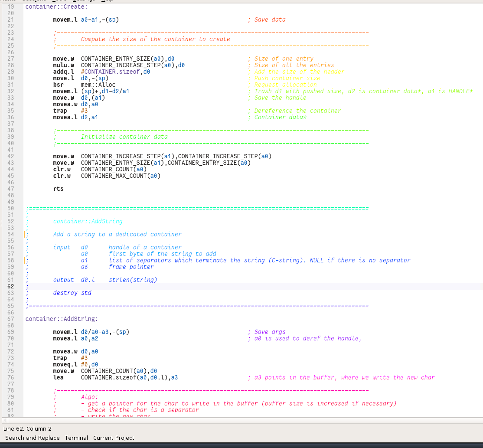Open the Current Project panel
Viewport: 483px width, 448px height.
[x=114, y=438]
